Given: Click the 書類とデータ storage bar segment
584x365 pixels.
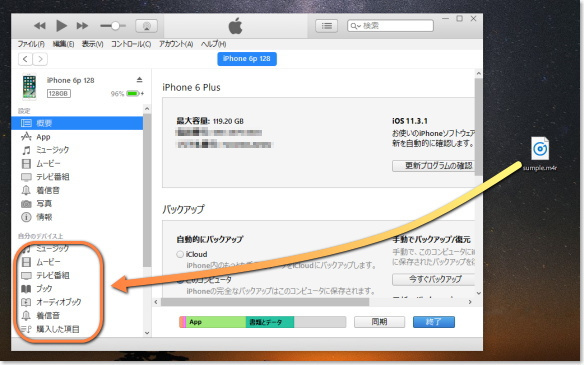Looking at the screenshot, I should [x=270, y=322].
